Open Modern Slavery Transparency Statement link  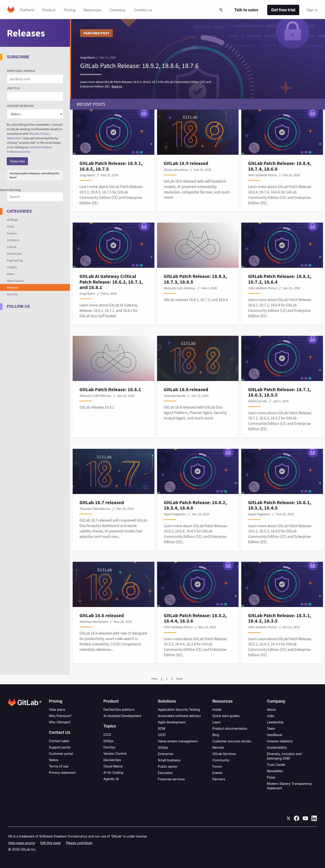click(x=289, y=786)
